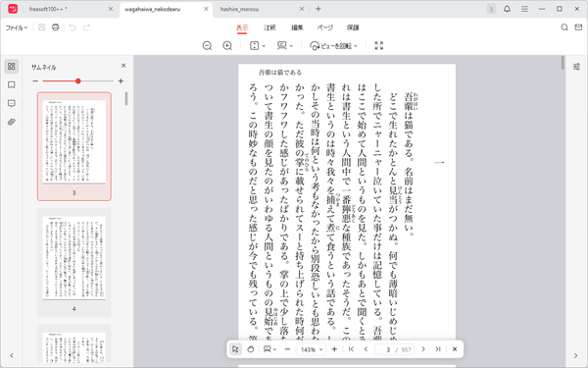
Task: Switch to the 注釈 tab
Action: (x=269, y=27)
